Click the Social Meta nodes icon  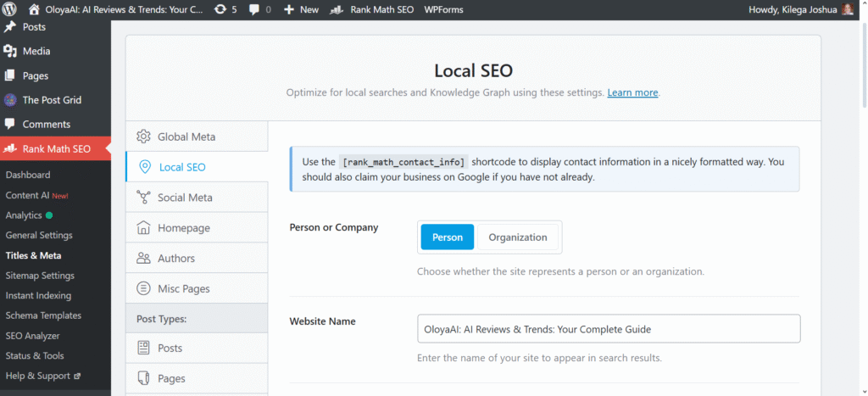pyautogui.click(x=143, y=198)
